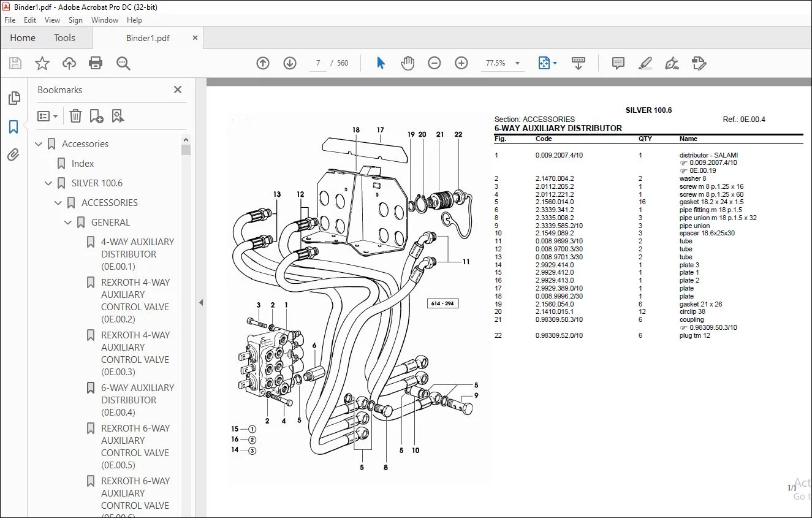Collapse the Accessories bookmark node

[x=39, y=144]
